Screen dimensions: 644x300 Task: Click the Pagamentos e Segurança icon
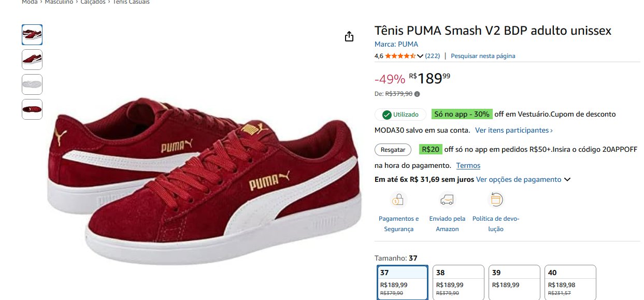pos(398,199)
